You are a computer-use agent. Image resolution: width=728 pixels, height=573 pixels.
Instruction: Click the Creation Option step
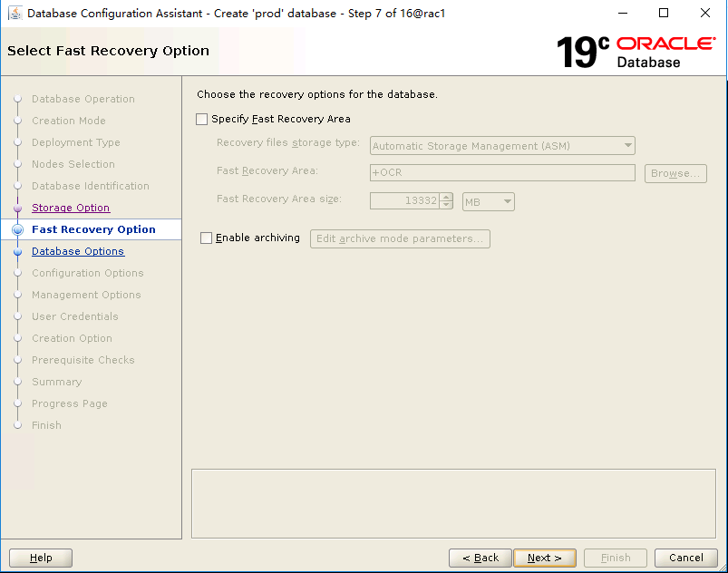[x=72, y=338]
